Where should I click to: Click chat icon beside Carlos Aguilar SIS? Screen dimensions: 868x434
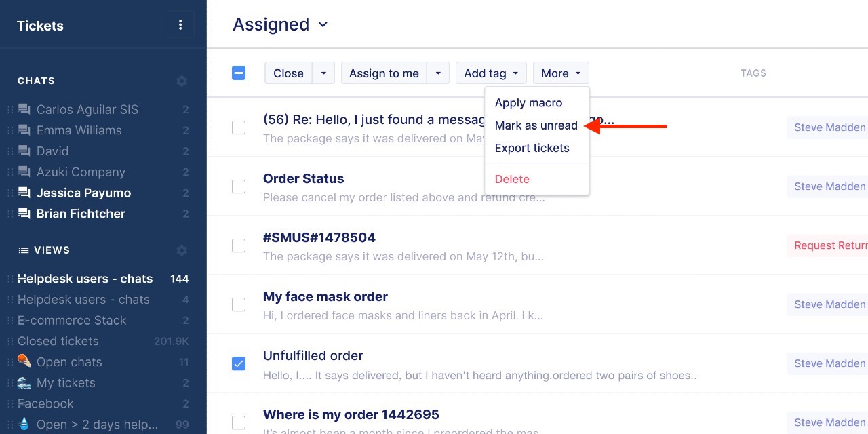tap(24, 109)
